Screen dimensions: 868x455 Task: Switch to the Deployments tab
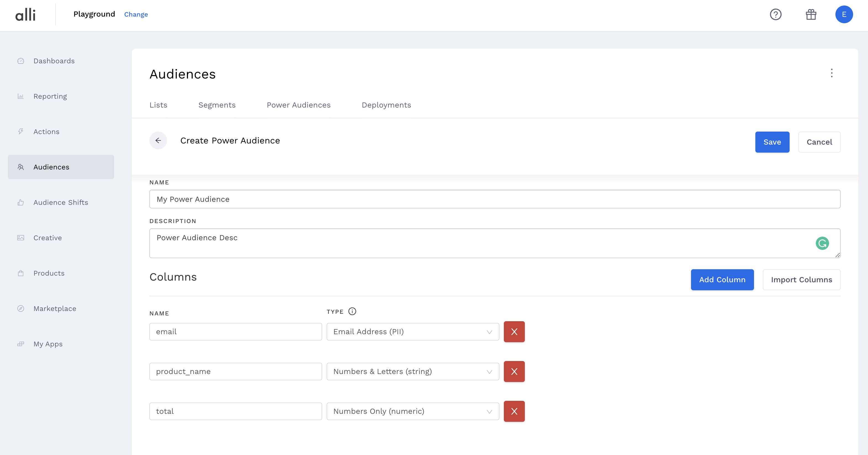tap(386, 105)
